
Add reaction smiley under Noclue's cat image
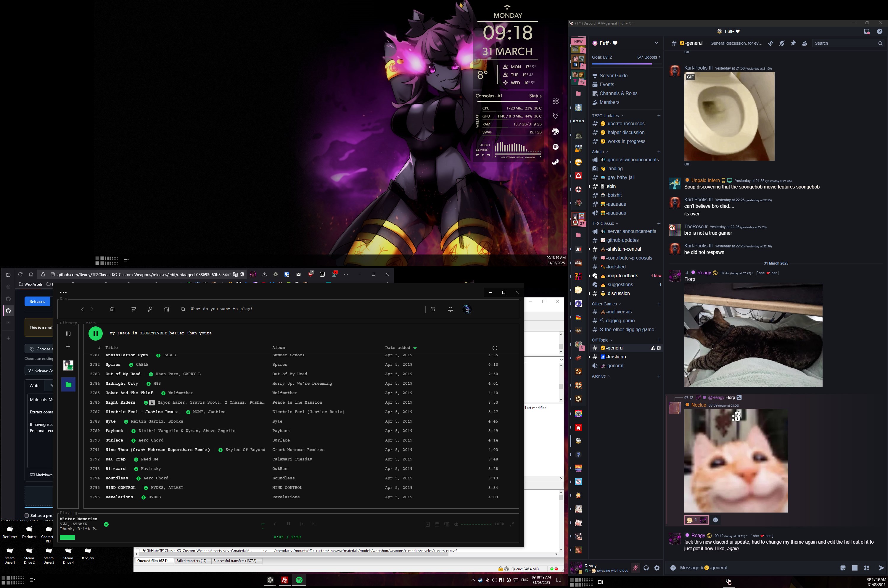(x=715, y=520)
